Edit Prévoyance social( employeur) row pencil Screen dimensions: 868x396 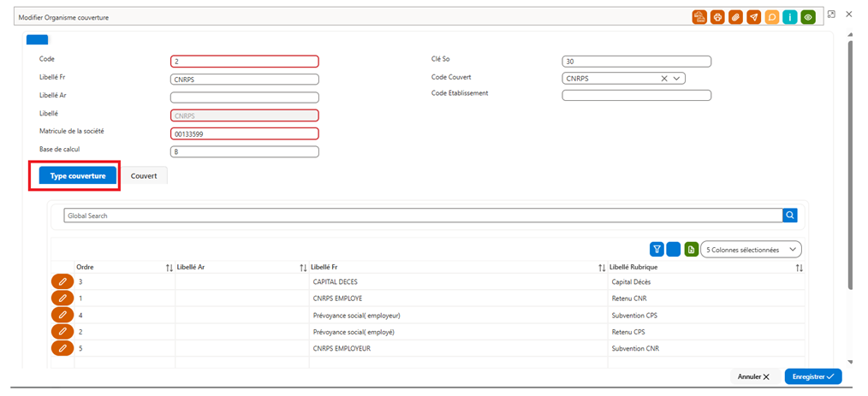click(x=62, y=315)
